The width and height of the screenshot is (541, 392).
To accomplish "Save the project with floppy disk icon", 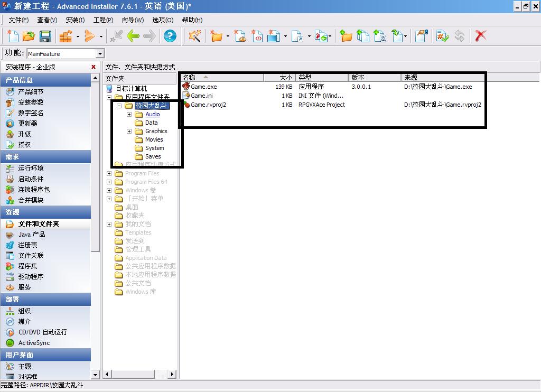I will (45, 36).
